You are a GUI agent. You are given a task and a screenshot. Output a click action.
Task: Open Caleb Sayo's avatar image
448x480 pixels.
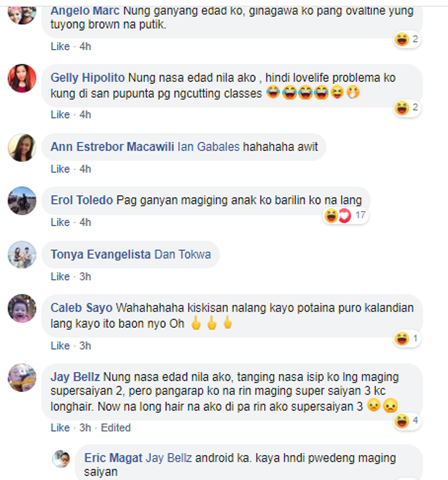[22, 308]
